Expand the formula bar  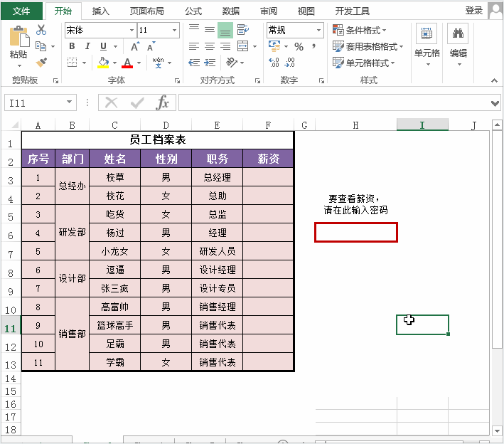(x=495, y=103)
